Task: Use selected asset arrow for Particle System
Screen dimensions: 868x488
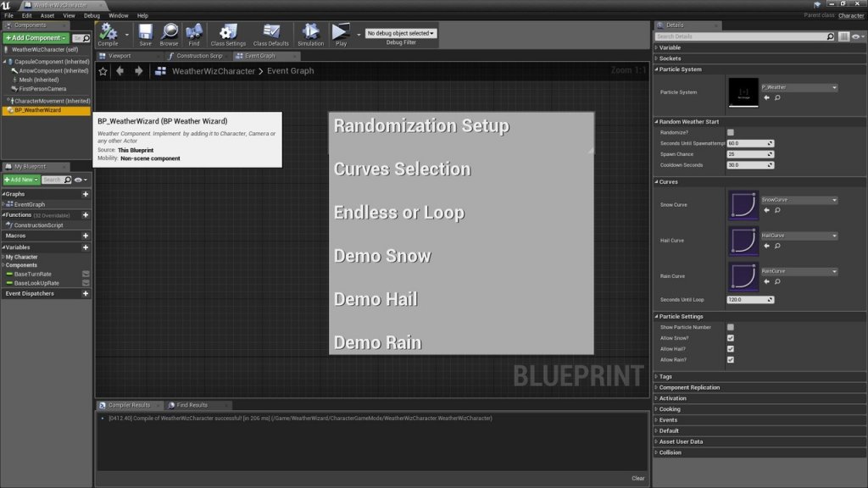Action: (766, 97)
